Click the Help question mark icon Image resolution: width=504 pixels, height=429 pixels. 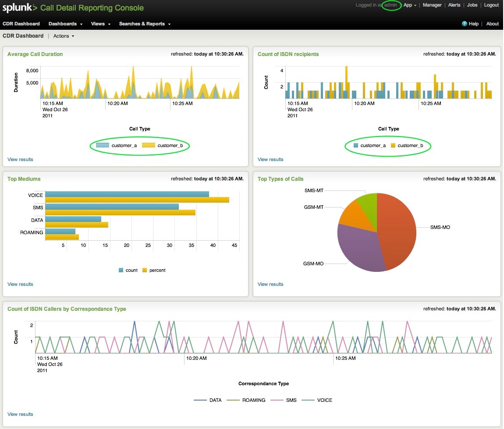(464, 24)
